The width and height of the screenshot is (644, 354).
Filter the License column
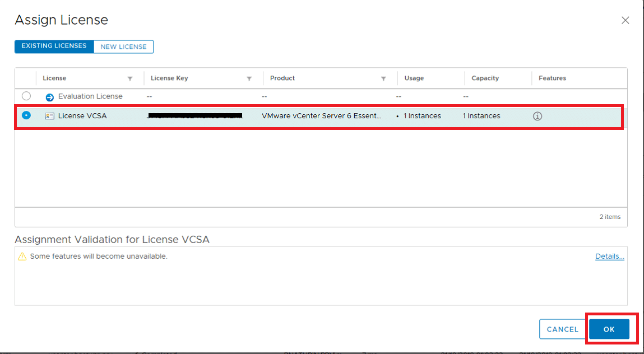130,78
